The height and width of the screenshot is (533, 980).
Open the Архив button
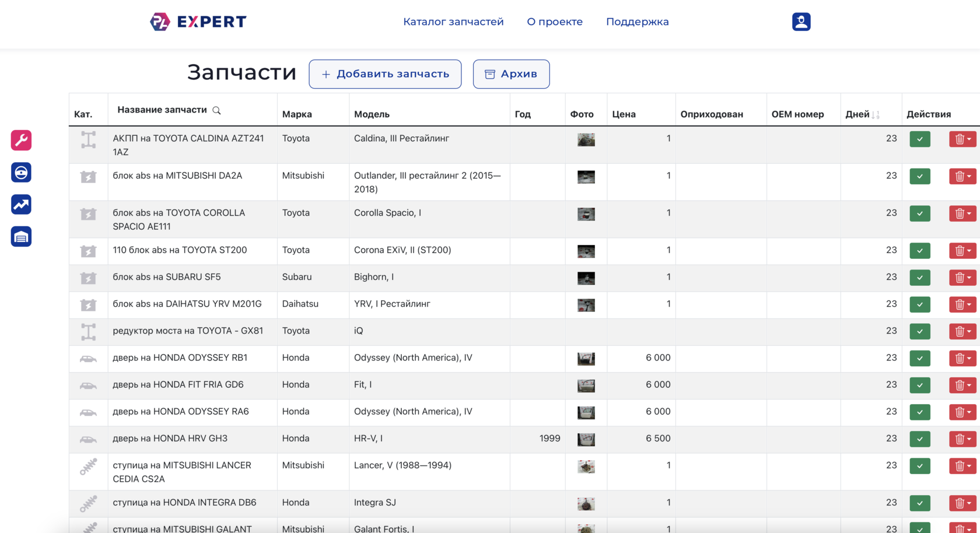[x=511, y=74]
